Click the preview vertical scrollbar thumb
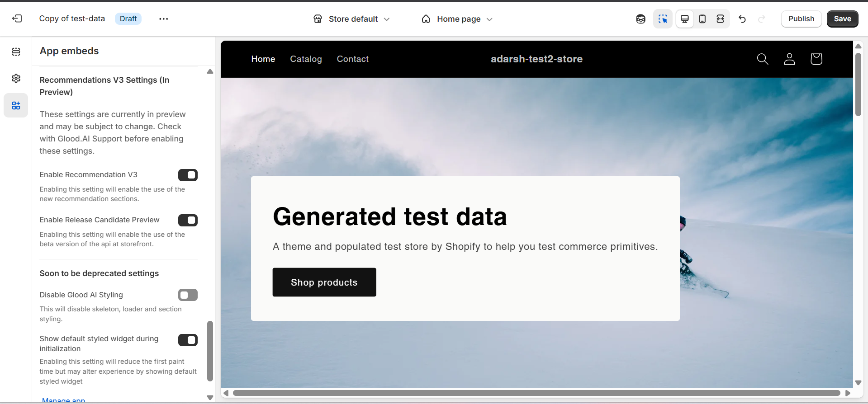868x404 pixels. [858, 85]
